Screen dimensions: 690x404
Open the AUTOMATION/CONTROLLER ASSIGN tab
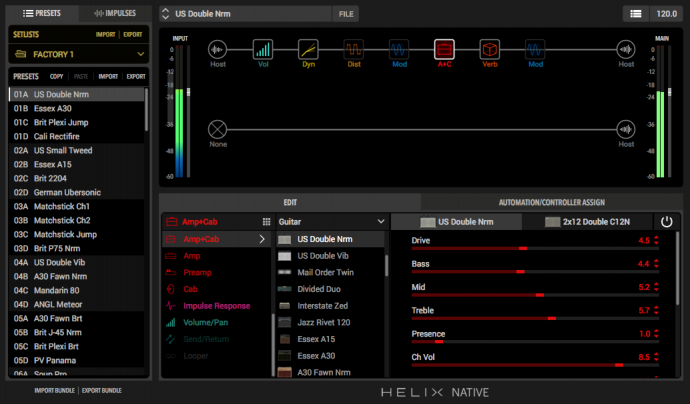point(551,202)
